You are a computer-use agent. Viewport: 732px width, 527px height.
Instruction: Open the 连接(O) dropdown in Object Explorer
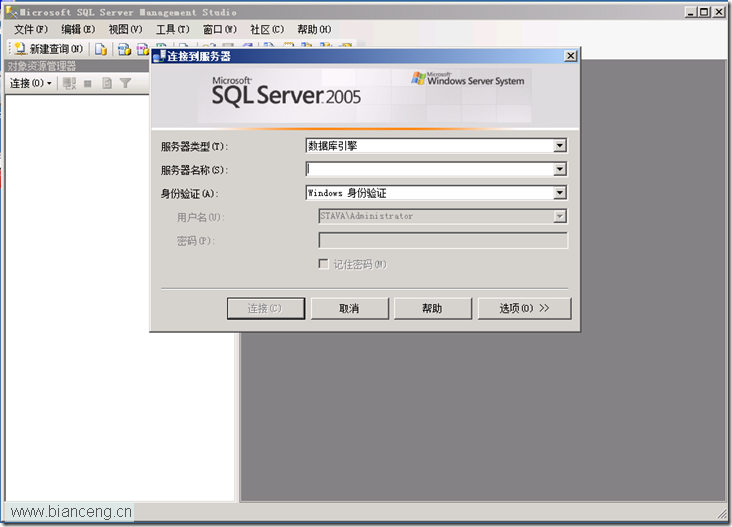[31, 84]
